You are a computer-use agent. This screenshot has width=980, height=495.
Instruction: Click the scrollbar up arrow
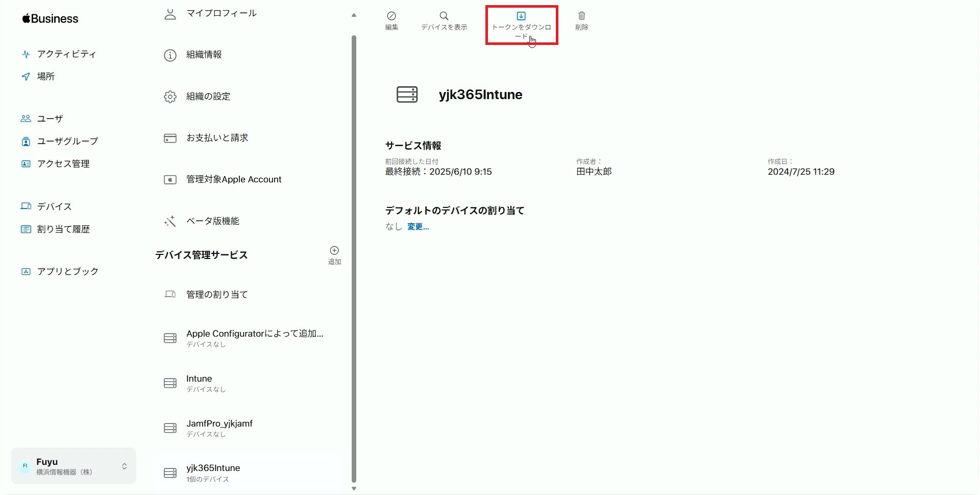pos(354,15)
